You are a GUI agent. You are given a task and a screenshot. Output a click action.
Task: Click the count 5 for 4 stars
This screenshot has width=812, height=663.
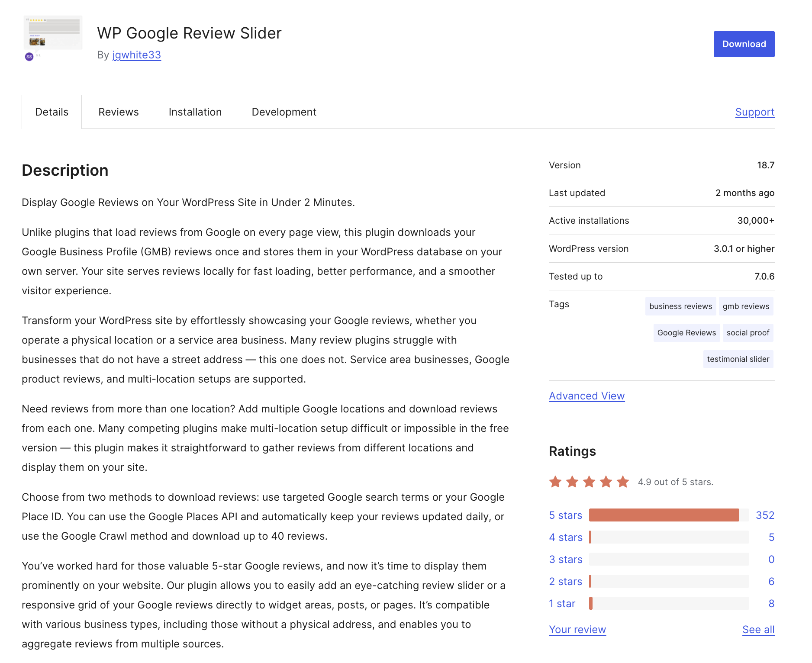click(771, 537)
